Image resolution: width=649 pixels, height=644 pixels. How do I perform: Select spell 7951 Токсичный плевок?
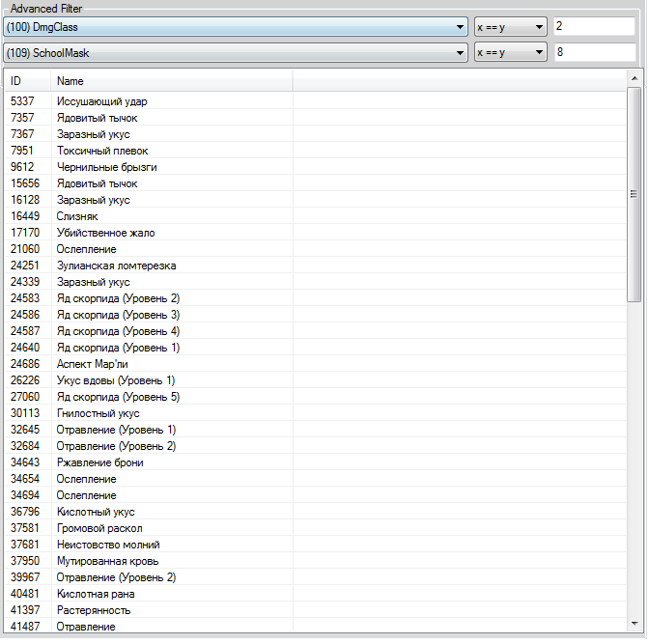point(102,151)
